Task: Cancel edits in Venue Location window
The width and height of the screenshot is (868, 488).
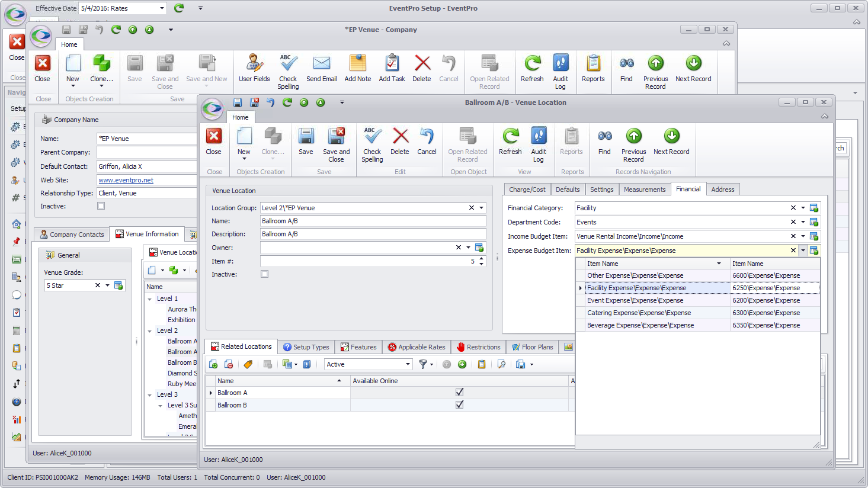Action: [427, 142]
